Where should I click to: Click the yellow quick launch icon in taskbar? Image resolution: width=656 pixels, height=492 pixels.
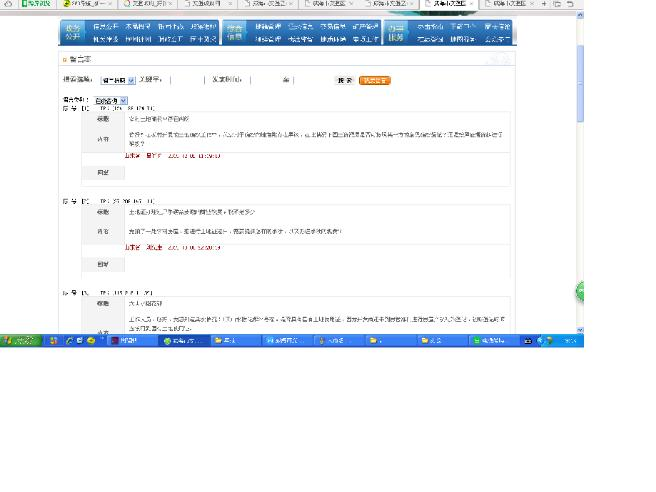point(91,340)
